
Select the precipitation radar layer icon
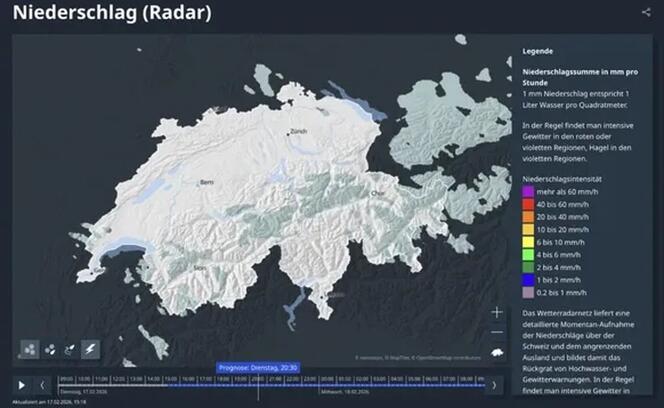(x=30, y=349)
